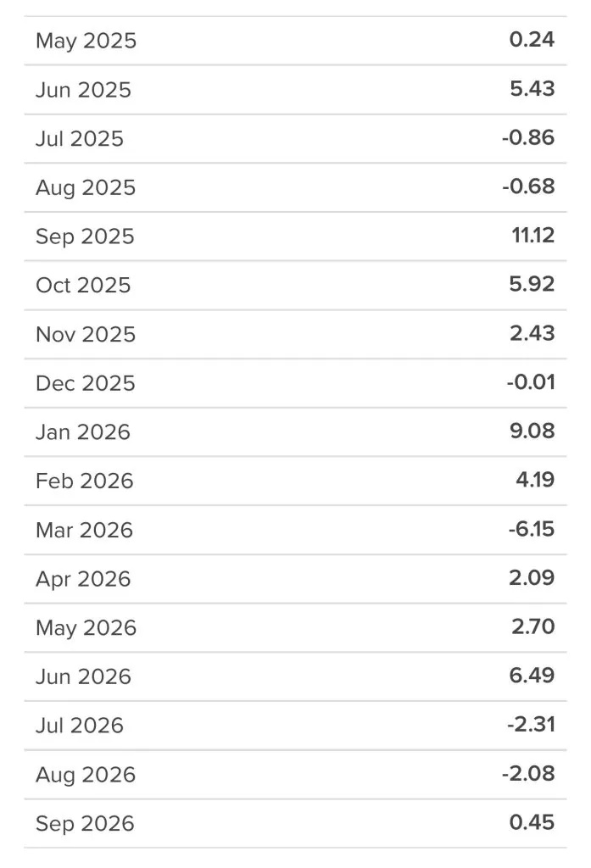Select the Aug 2026 date label
591x868 pixels.
click(x=86, y=775)
